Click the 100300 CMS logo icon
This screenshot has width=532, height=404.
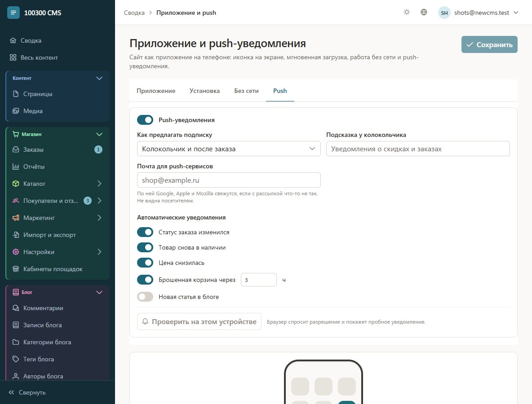[13, 13]
